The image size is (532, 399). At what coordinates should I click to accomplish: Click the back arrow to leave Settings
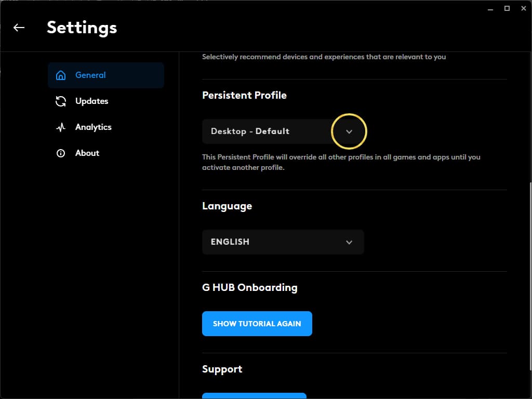tap(19, 28)
